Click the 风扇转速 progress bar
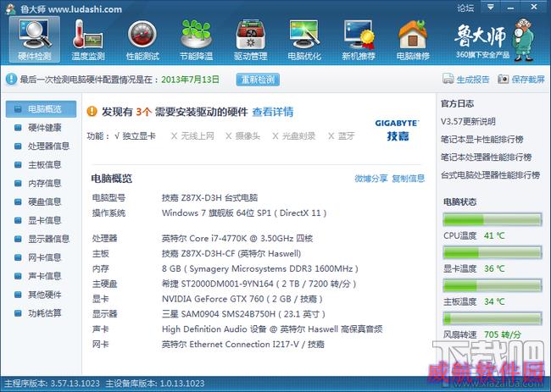 click(493, 318)
